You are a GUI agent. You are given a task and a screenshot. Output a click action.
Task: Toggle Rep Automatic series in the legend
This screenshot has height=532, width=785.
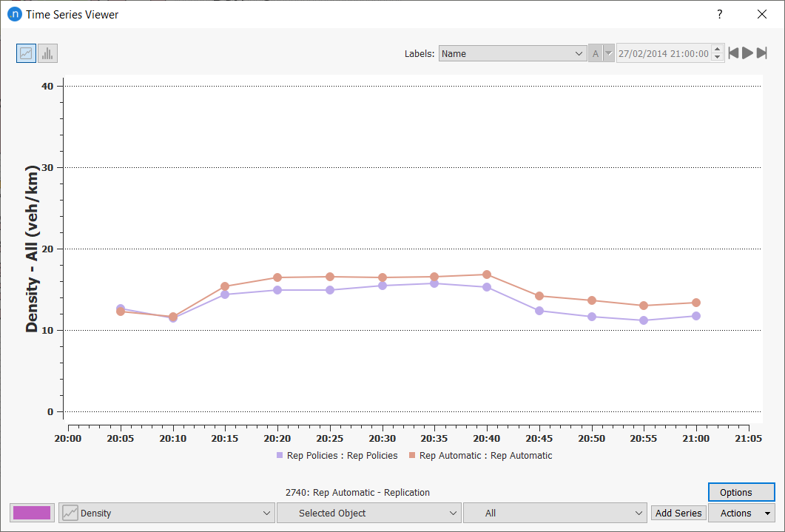click(x=479, y=456)
